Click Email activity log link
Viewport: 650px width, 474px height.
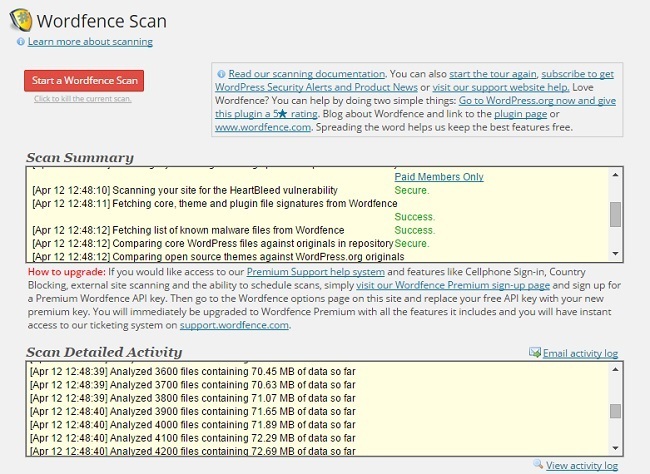[x=580, y=353]
